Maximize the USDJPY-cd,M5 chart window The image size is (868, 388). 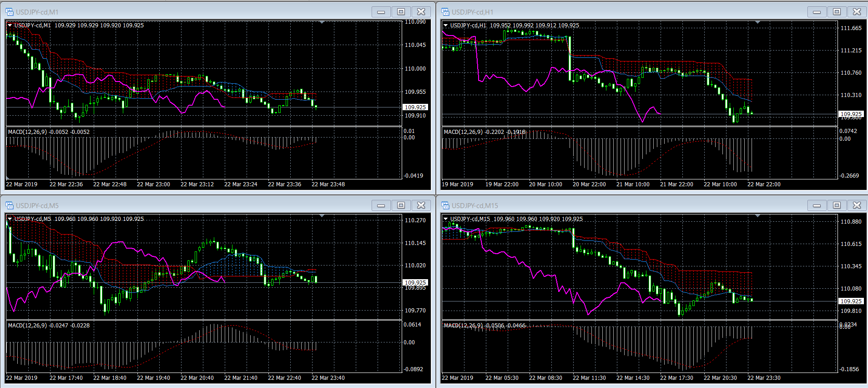pos(401,205)
